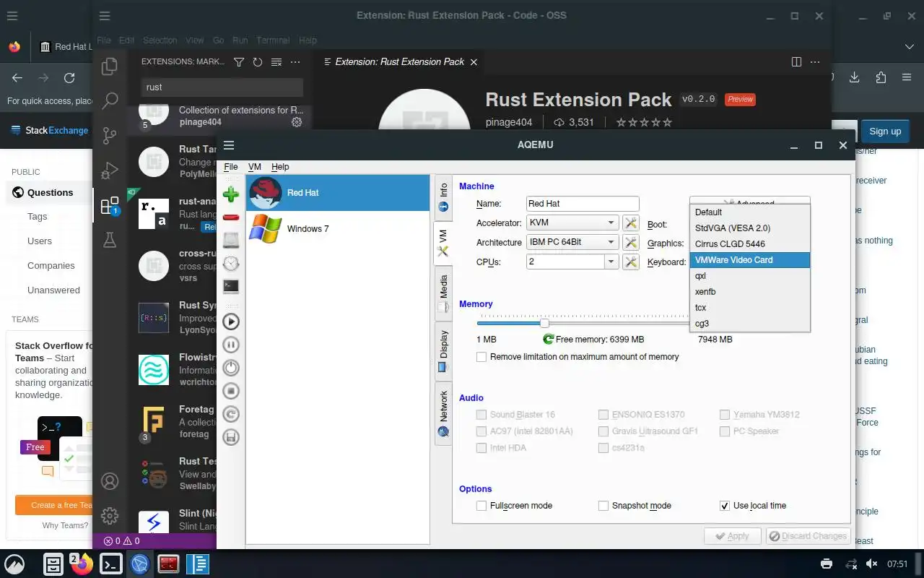924x578 pixels.
Task: Choose Cirrus CLGD 5446 graphics option
Action: (x=749, y=244)
